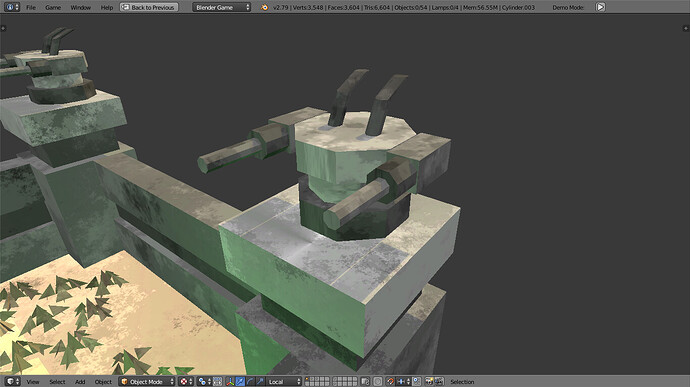Click the Tris:6,604 statistic text
690x387 pixels.
377,7
